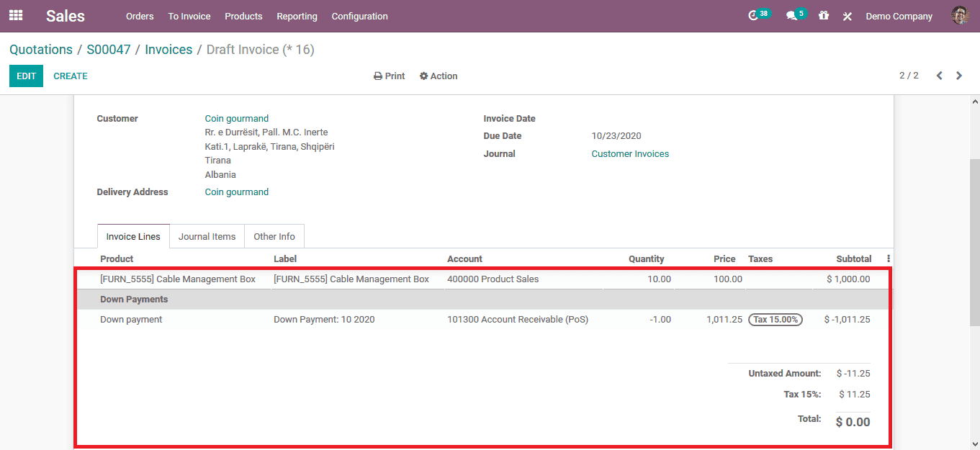Click the Sales app title
This screenshot has width=980, height=450.
click(66, 16)
